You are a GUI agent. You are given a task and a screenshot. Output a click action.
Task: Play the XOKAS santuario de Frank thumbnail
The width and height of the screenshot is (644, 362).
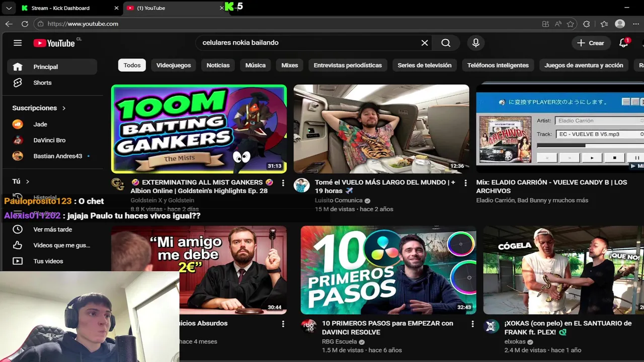tap(563, 270)
